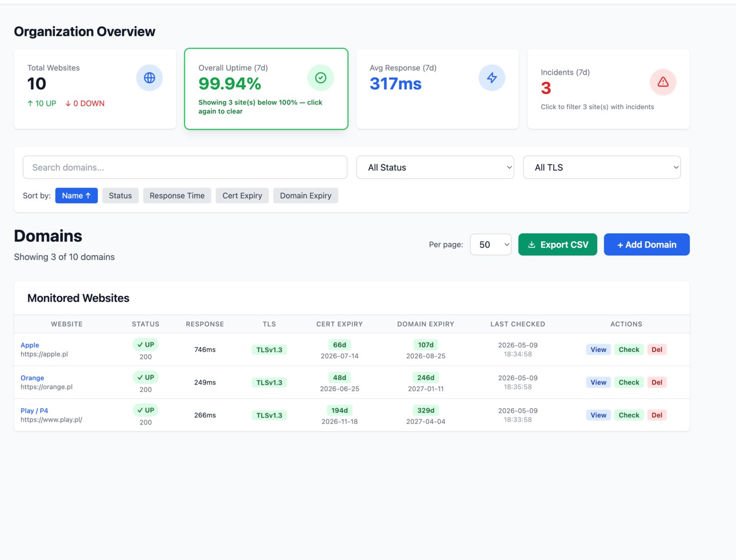Screen dimensions: 736x560
Task: Click the checkmark circle icon on Overall Uptime card
Action: point(321,78)
